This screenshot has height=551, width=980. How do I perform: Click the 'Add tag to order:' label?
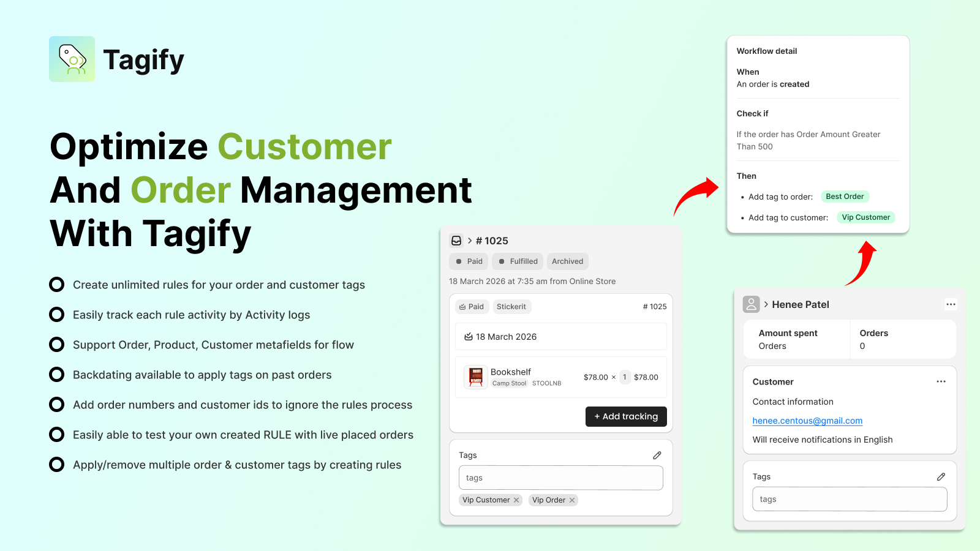[781, 197]
